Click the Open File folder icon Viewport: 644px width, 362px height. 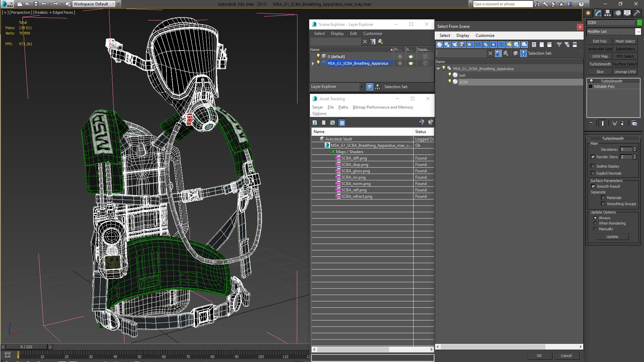click(28, 4)
